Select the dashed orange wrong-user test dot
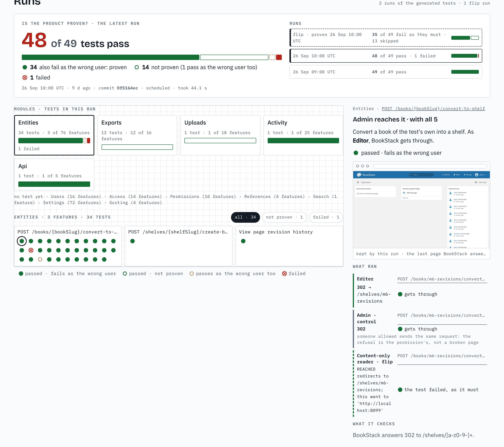 [x=40, y=259]
